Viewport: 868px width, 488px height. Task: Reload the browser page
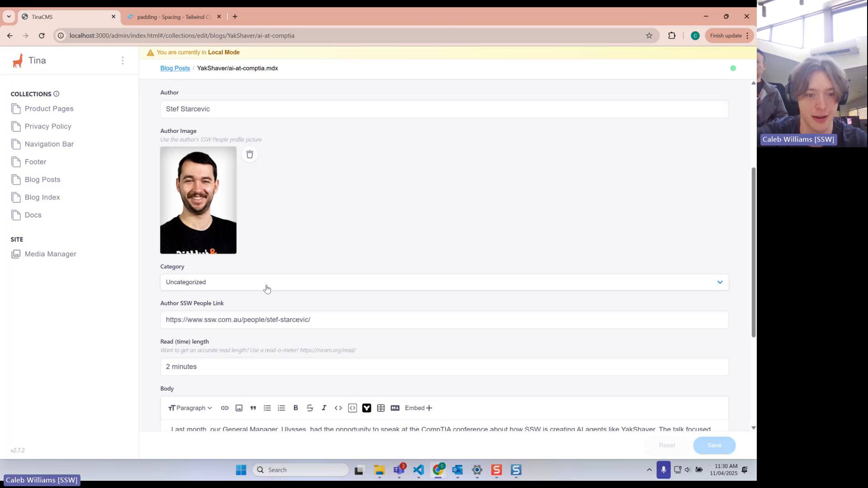(x=42, y=36)
